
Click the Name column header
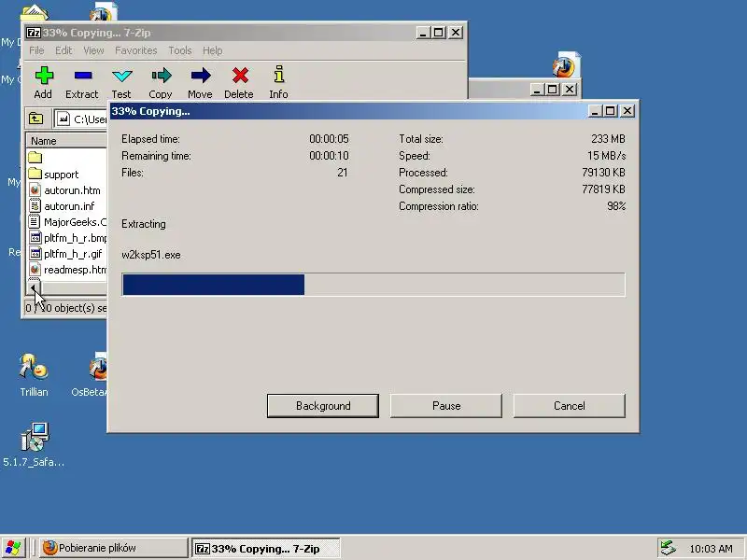tap(66, 141)
